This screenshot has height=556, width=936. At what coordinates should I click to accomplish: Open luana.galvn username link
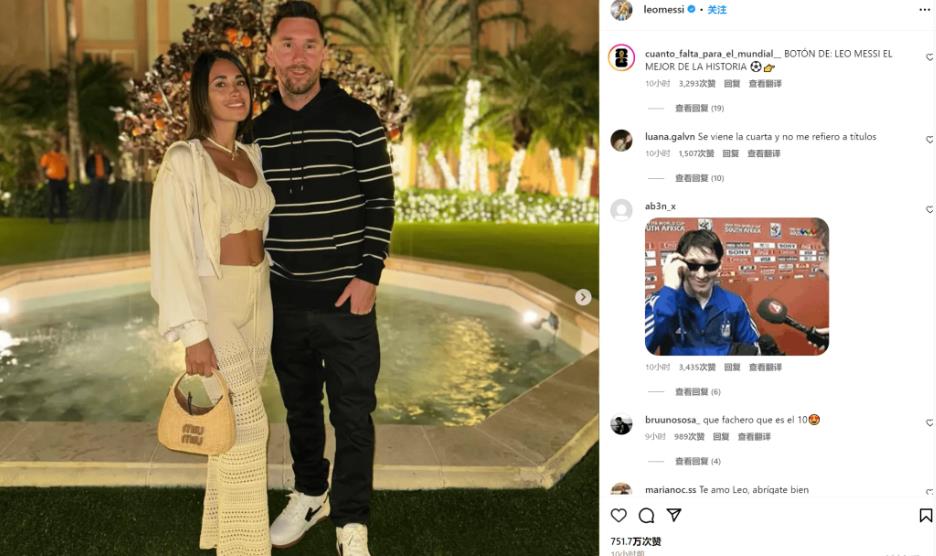670,137
